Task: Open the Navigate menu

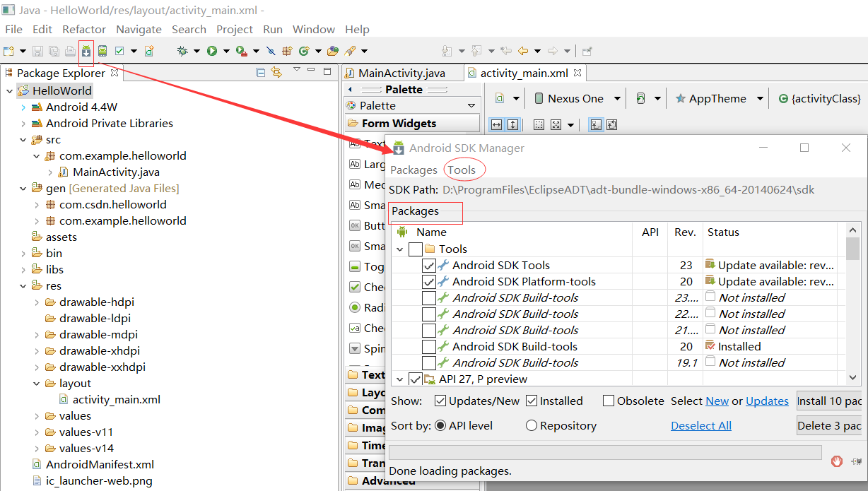Action: 139,29
